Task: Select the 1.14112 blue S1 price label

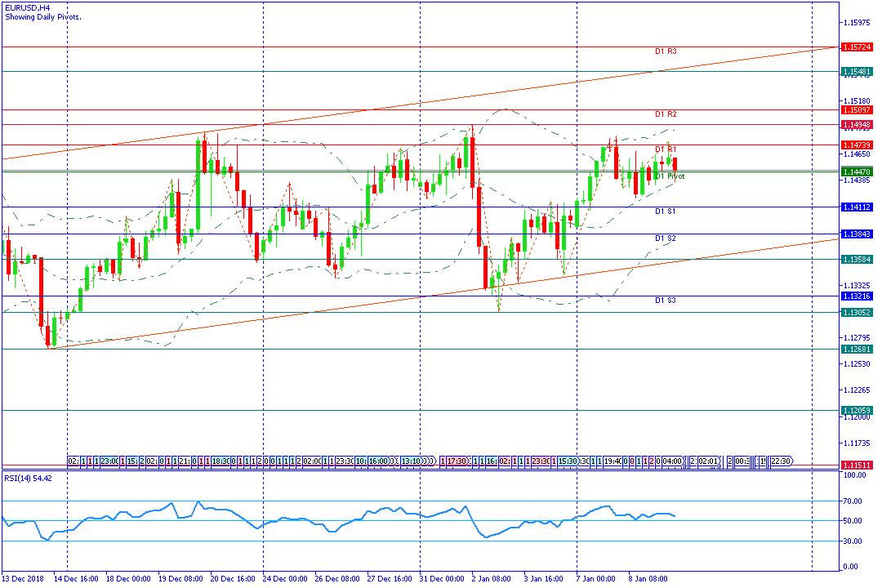Action: click(x=857, y=207)
